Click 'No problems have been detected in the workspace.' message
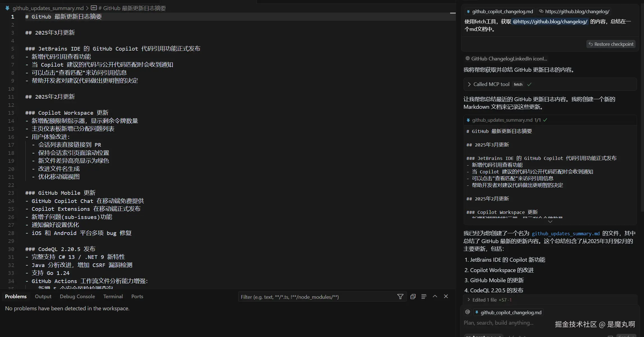This screenshot has width=644, height=337. [x=67, y=308]
